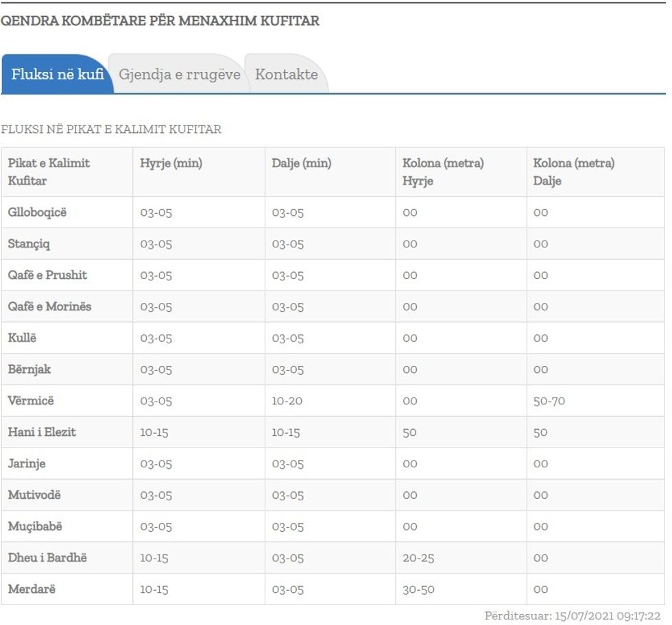The image size is (672, 625).
Task: Click the Përditesuar timestamp text
Action: point(572,615)
